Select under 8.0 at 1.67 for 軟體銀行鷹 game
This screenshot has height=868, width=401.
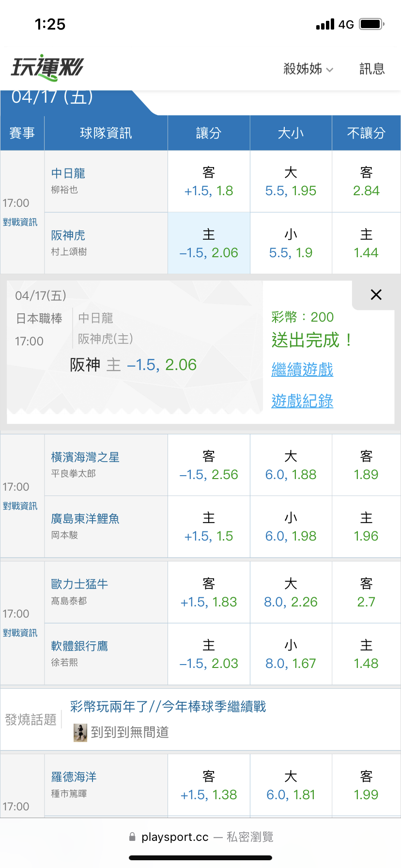point(291,654)
